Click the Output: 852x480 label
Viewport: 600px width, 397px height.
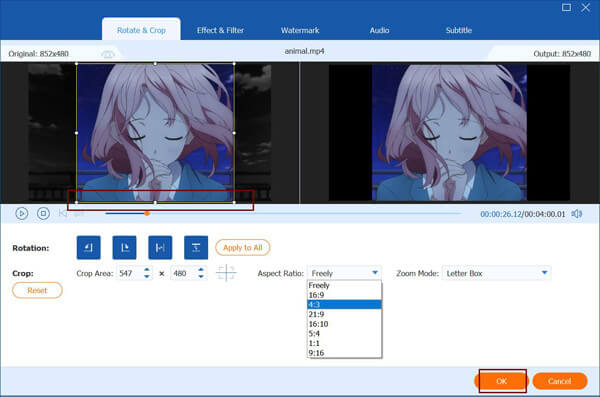[562, 54]
